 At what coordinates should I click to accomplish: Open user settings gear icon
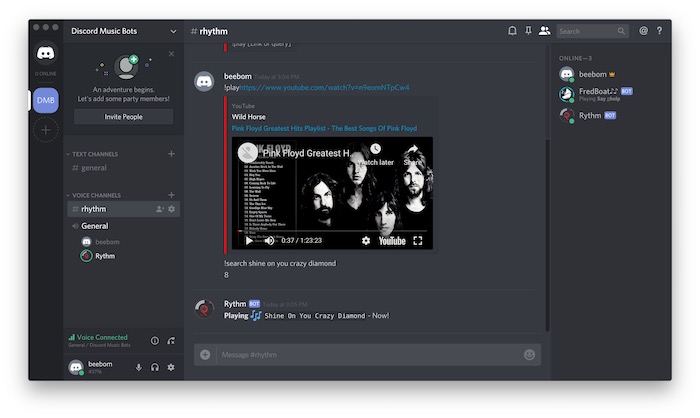[x=171, y=367]
